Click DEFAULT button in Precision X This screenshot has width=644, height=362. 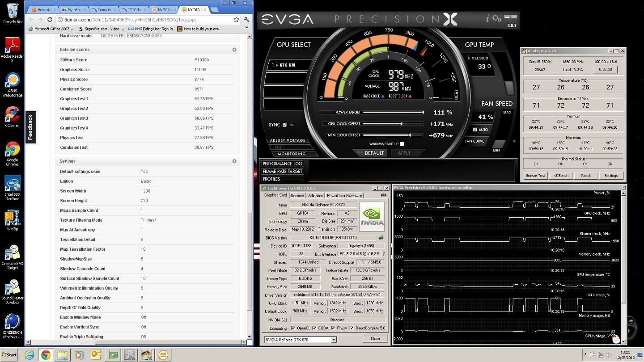click(x=374, y=153)
